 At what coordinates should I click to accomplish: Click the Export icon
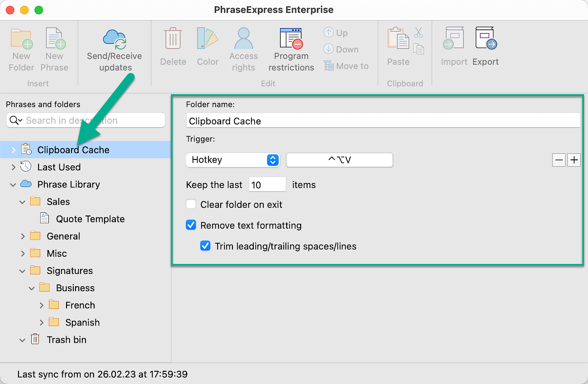point(486,38)
